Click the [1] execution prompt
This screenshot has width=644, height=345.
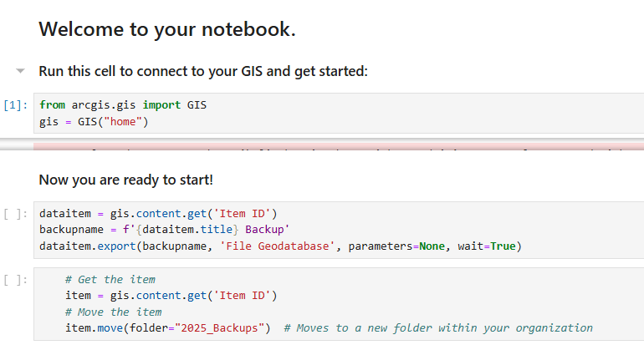(16, 106)
